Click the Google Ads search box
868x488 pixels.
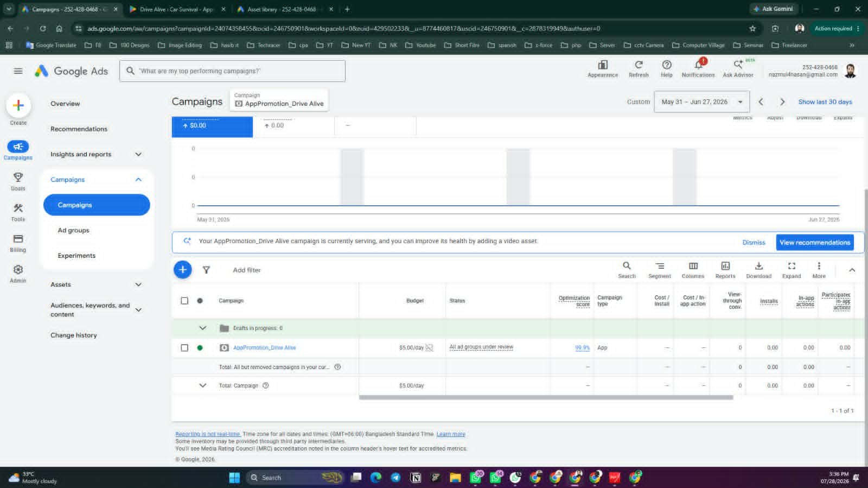(232, 71)
